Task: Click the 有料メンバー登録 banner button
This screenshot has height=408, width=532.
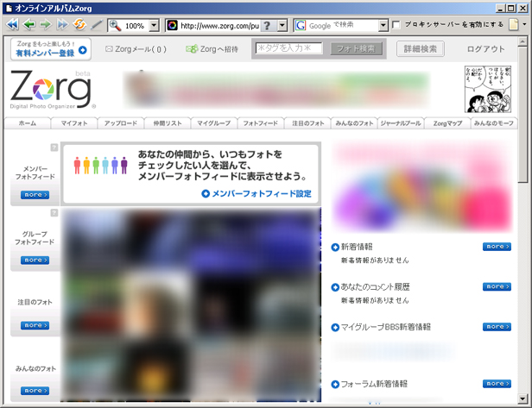Action: pos(51,49)
